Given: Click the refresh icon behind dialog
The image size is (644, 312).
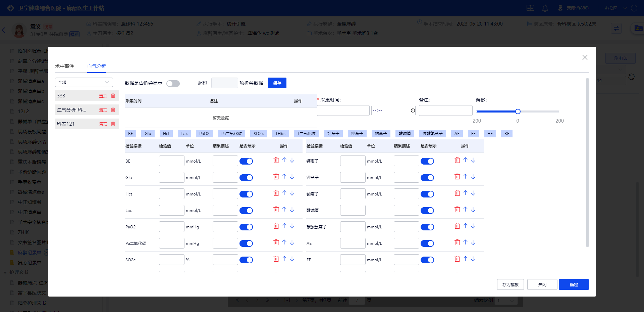Looking at the screenshot, I should pos(631,77).
